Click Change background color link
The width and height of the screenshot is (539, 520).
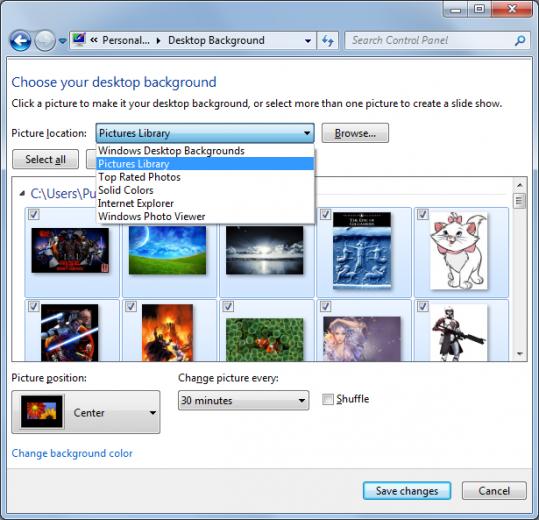tap(72, 453)
